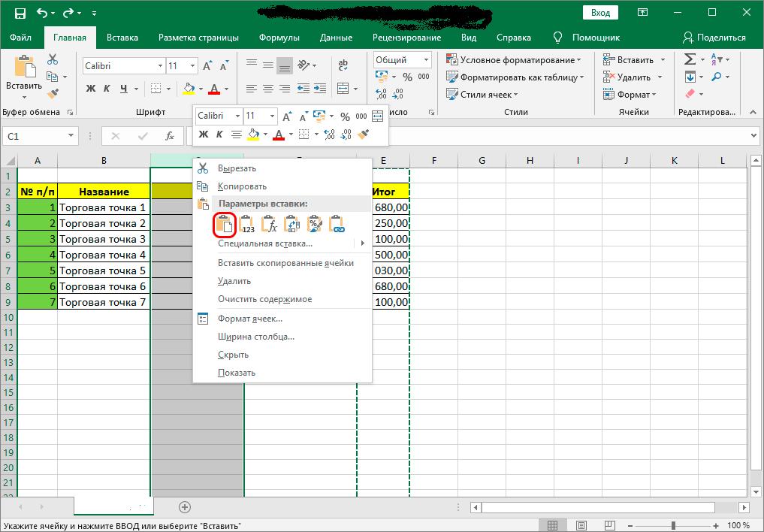Image resolution: width=764 pixels, height=532 pixels.
Task: Open the ribbon font name Calibri dropdown
Action: point(160,66)
